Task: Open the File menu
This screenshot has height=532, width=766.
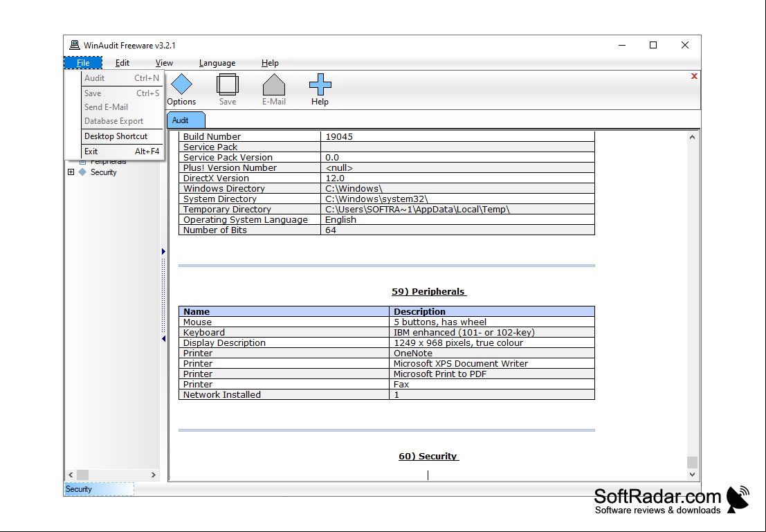Action: coord(83,63)
